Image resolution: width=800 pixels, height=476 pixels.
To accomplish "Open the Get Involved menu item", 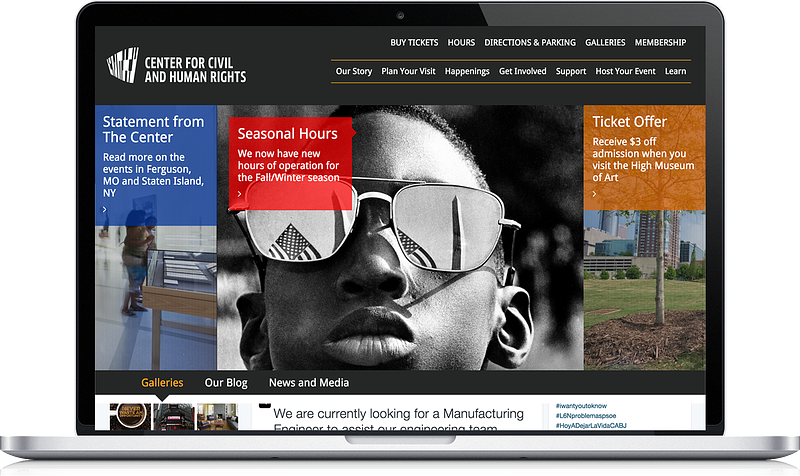I will [x=522, y=72].
